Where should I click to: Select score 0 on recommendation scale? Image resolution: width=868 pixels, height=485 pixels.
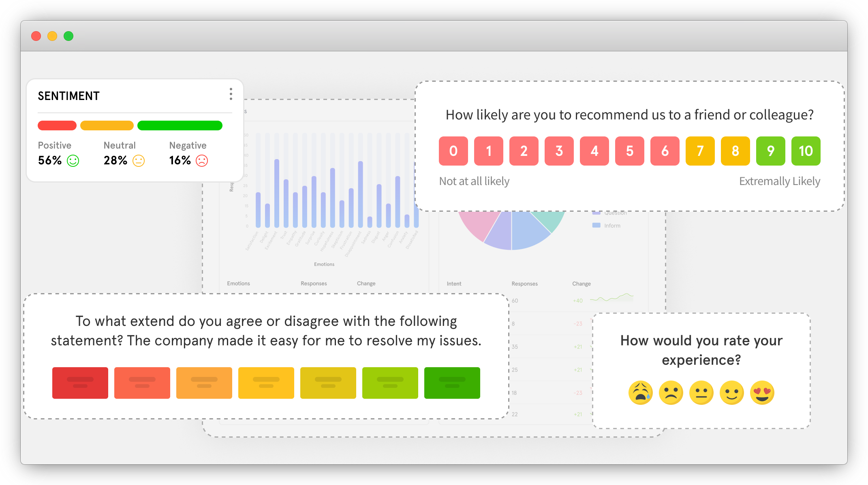(453, 151)
